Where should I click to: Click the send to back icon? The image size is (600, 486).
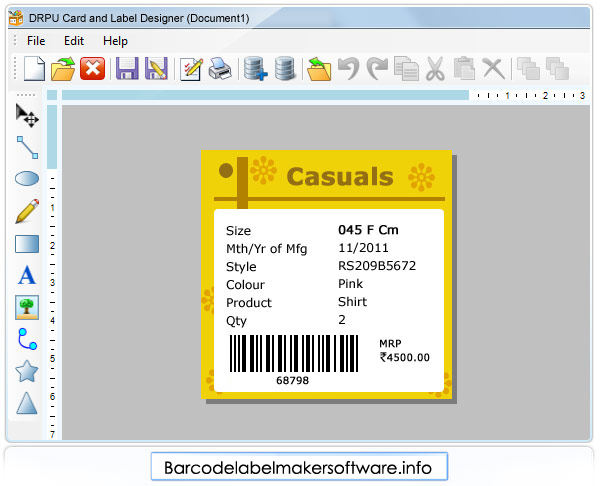tap(557, 69)
